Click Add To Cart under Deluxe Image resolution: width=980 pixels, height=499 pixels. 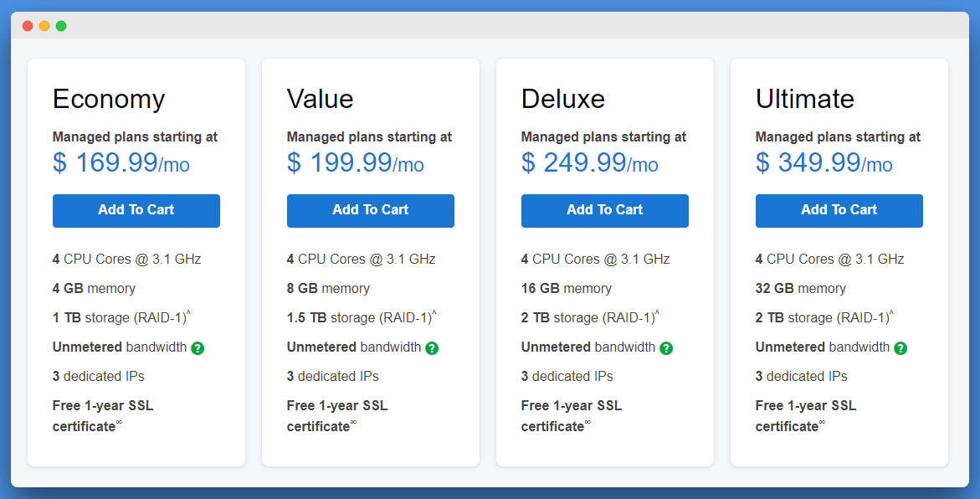(x=604, y=211)
